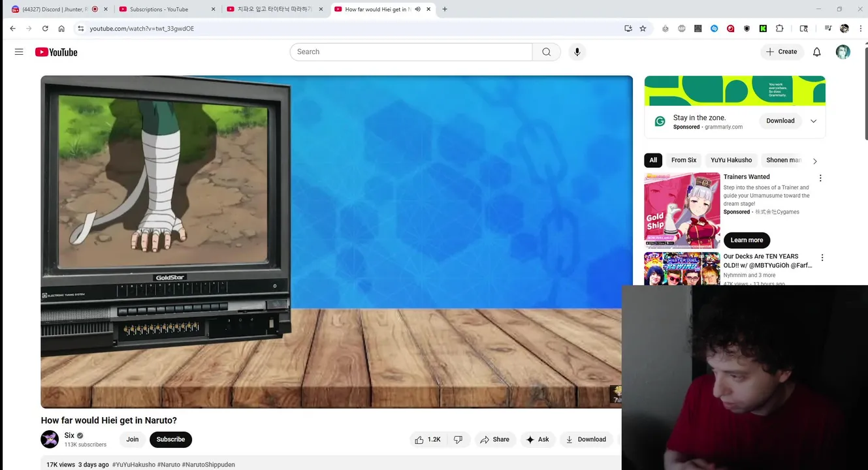Switch to the Discord browser tab
This screenshot has height=470, width=868.
(56, 9)
